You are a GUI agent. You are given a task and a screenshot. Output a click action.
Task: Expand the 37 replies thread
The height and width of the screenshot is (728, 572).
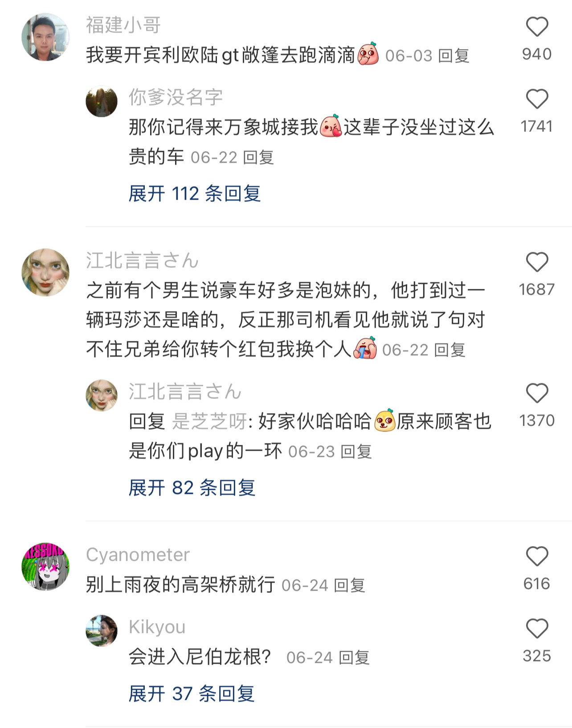click(x=192, y=694)
